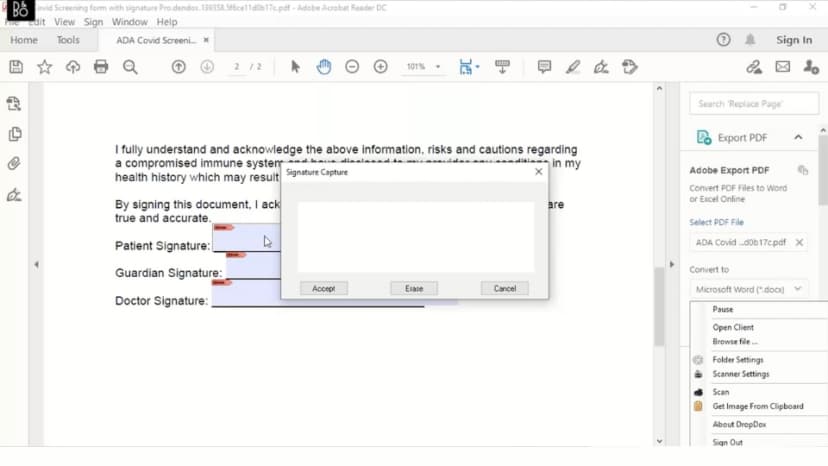Switch to read mode scrolling icon
The width and height of the screenshot is (828, 466).
coord(502,67)
